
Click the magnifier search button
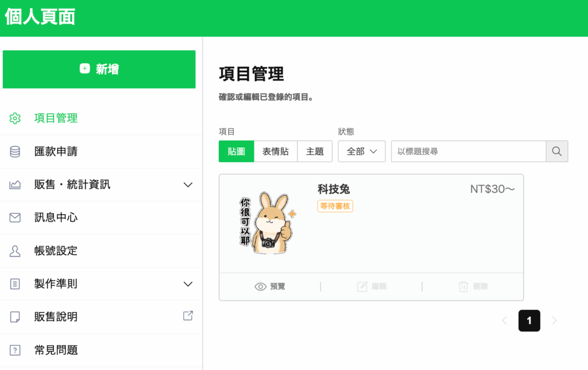[557, 151]
